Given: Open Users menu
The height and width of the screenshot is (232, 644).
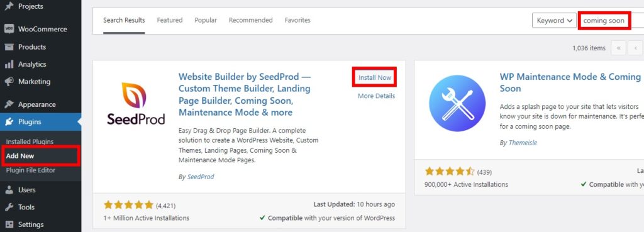Looking at the screenshot, I should click(x=26, y=190).
